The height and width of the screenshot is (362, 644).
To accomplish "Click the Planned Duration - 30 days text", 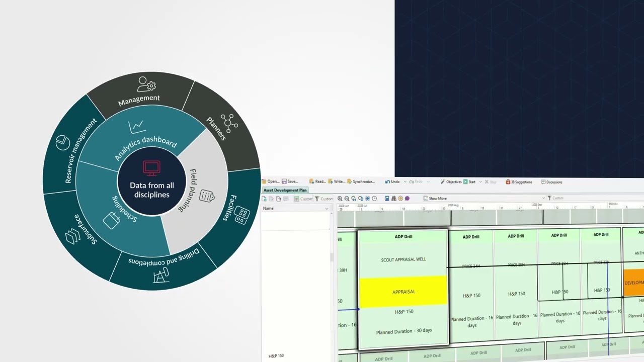I will 404,331.
